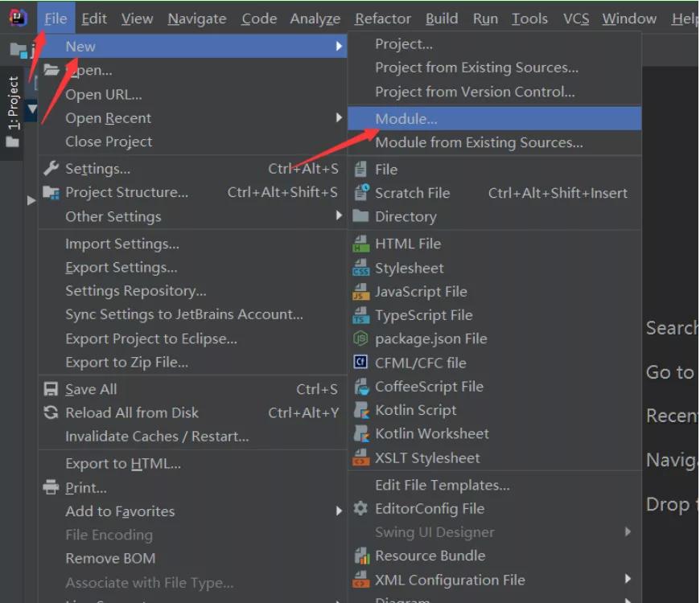Click the EditorConfig File gear icon
The image size is (700, 603).
click(360, 508)
